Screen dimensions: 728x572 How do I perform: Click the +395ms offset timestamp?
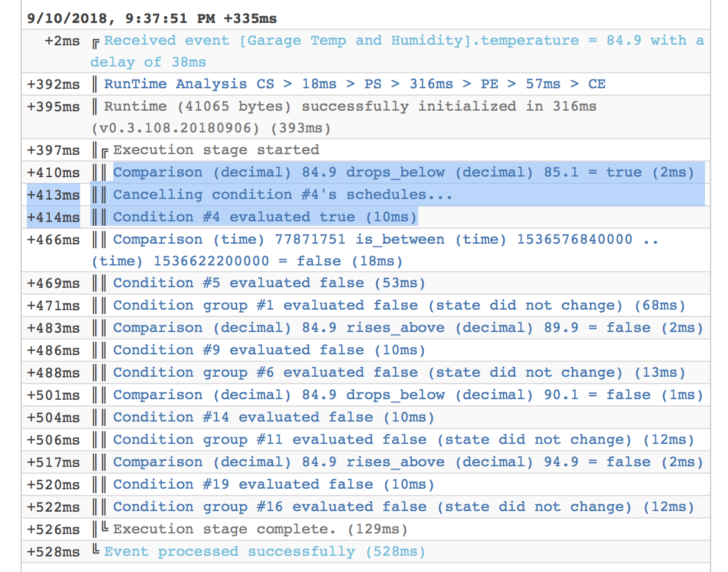coord(54,107)
